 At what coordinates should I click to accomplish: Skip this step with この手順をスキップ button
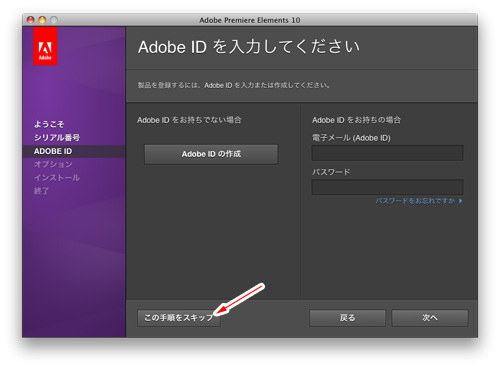pyautogui.click(x=179, y=318)
